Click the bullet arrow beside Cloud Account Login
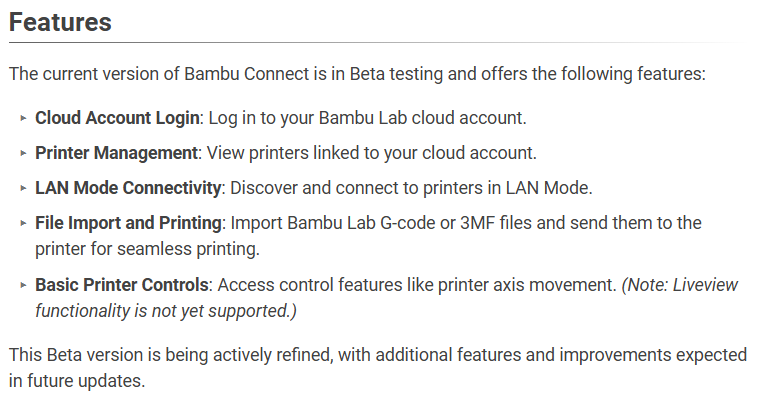 click(23, 118)
